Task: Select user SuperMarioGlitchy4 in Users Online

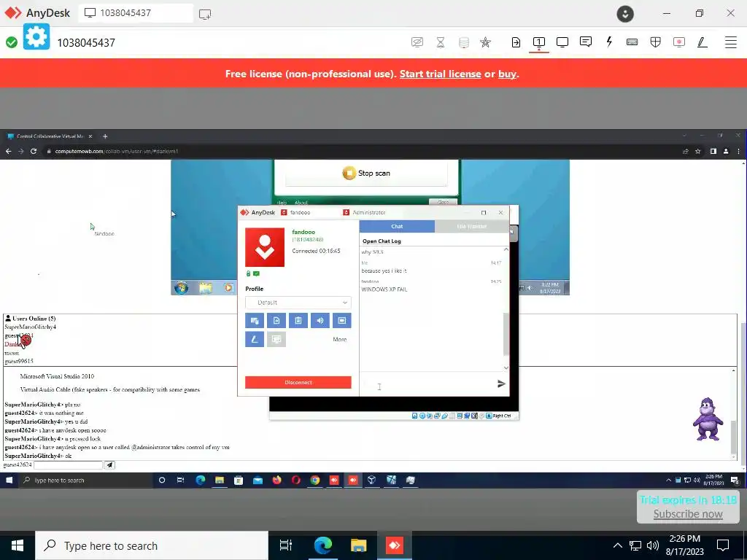Action: coord(31,327)
